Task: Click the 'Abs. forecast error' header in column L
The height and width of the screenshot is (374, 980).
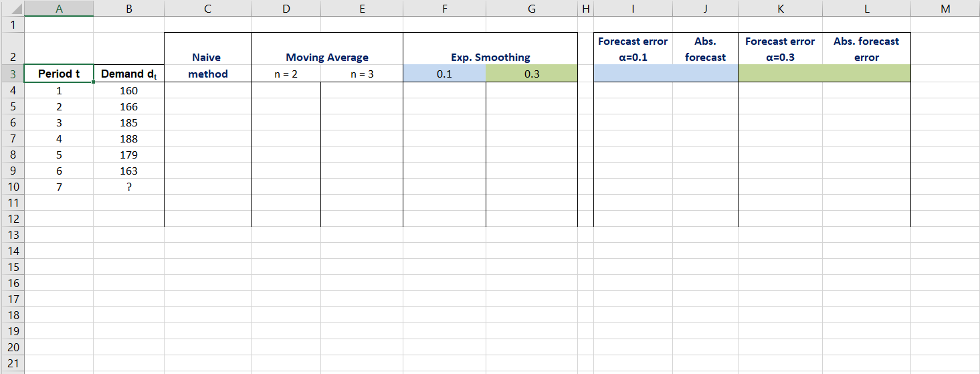Action: point(866,49)
